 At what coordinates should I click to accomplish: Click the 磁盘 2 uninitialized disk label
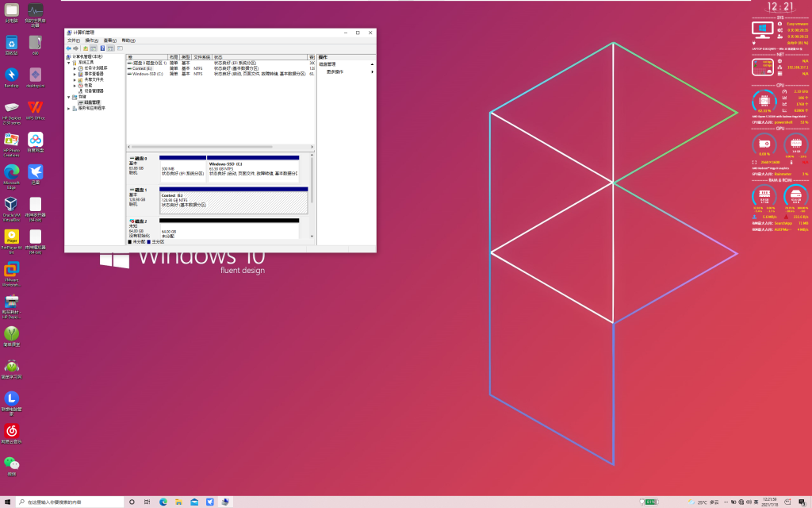tap(143, 229)
